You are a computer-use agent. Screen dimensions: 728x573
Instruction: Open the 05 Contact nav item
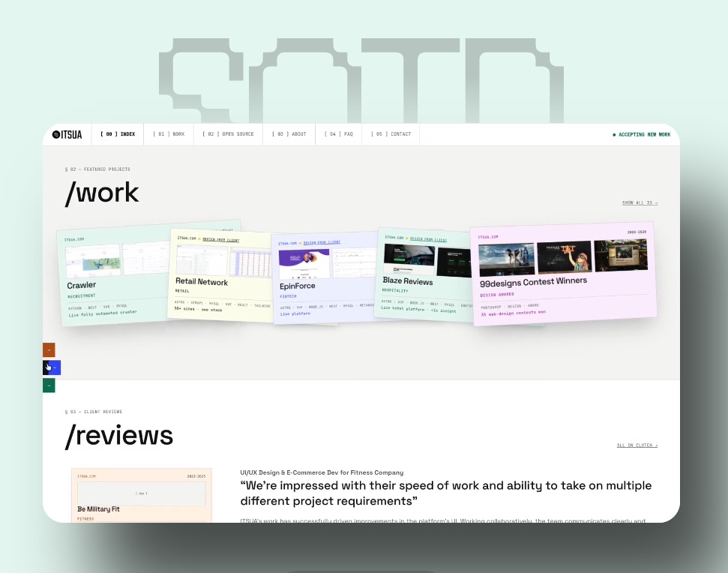click(391, 134)
